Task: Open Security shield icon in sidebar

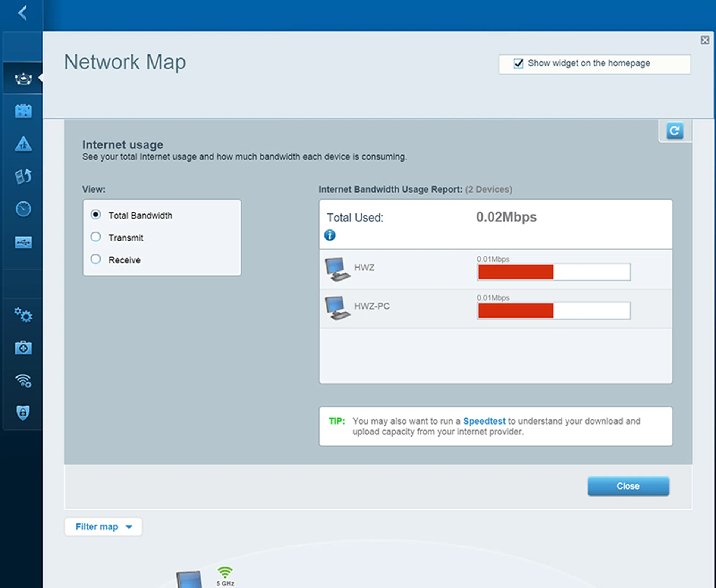Action: click(x=23, y=413)
